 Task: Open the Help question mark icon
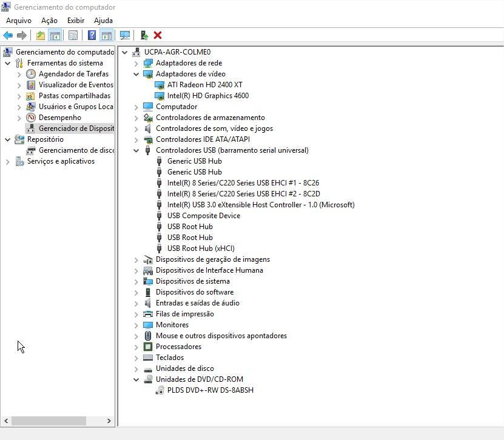coord(92,35)
